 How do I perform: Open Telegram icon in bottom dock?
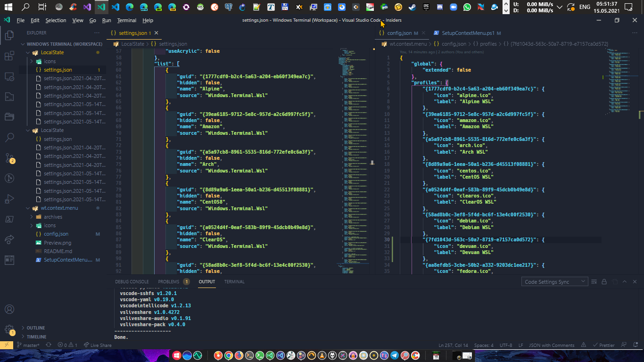395,355
